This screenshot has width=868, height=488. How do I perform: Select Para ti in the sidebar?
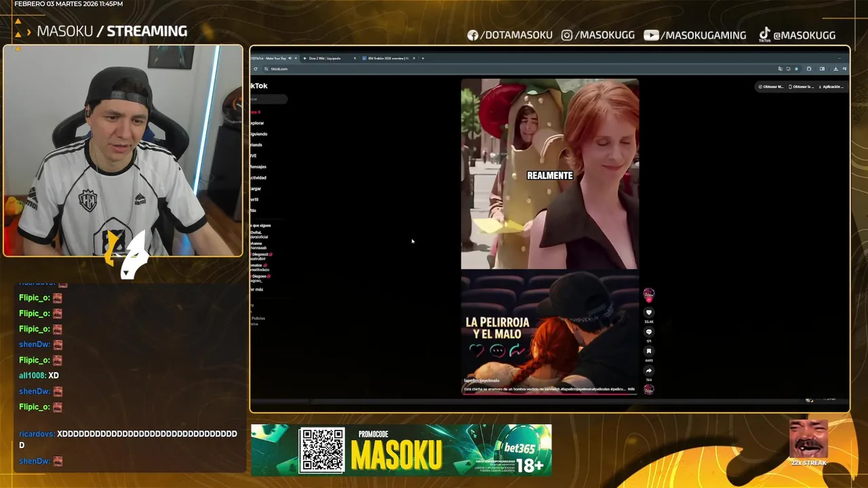coord(256,112)
